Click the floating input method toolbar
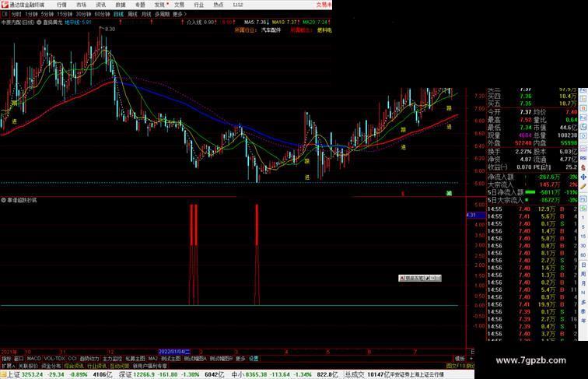588x379 pixels. [420, 278]
